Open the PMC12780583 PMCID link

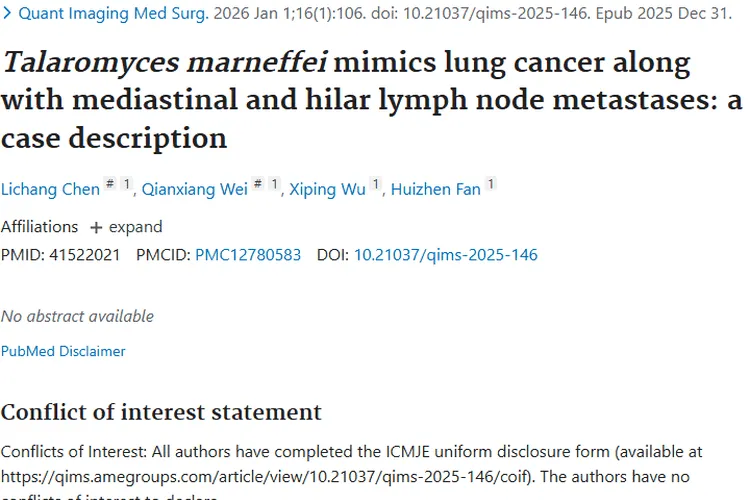pos(248,255)
